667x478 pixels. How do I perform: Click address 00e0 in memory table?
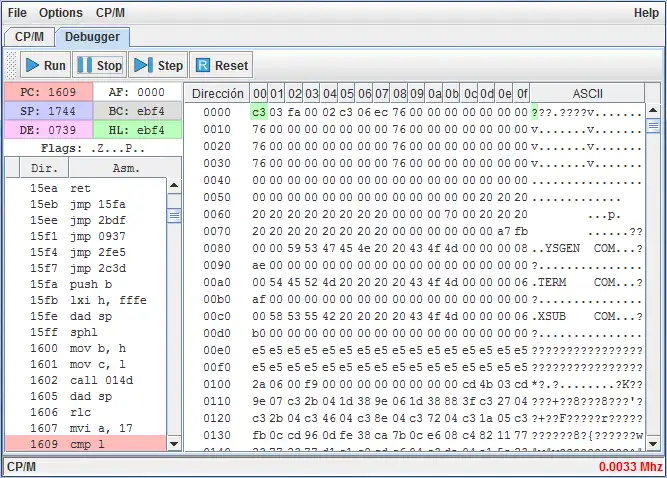[x=217, y=350]
